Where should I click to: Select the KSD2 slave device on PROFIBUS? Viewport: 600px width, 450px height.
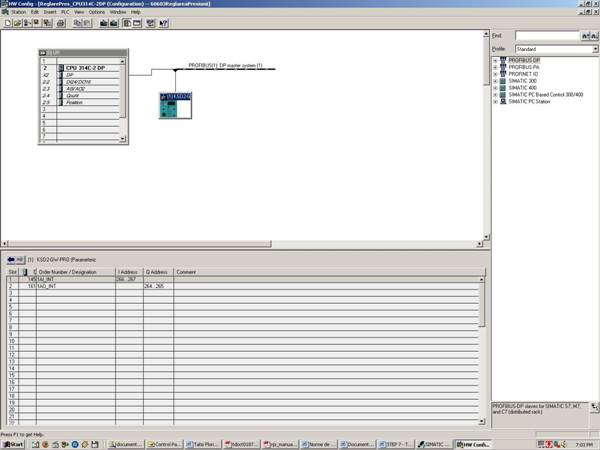point(176,106)
